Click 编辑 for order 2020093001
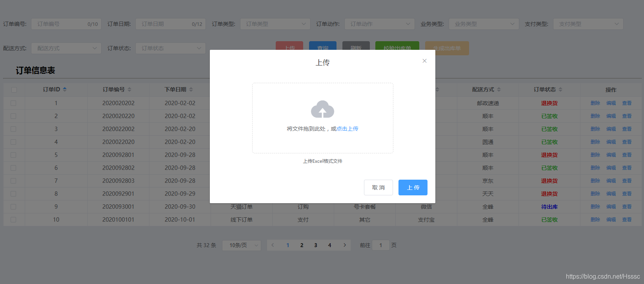Screen dimensions: 644x284 (611, 207)
